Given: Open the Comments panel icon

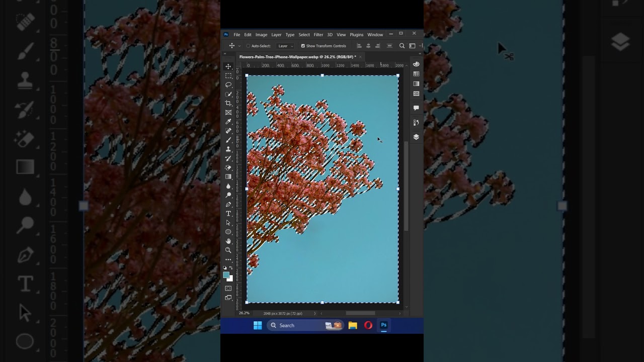Looking at the screenshot, I should pyautogui.click(x=416, y=108).
